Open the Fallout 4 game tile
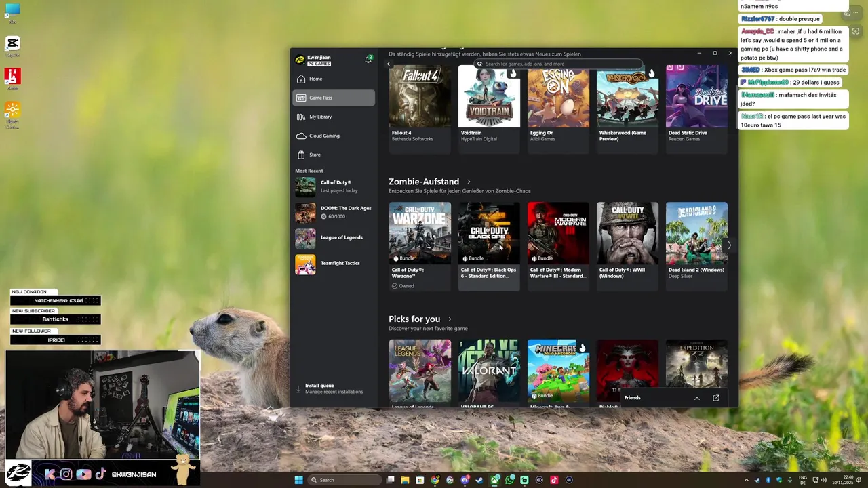The image size is (868, 488). 420,108
